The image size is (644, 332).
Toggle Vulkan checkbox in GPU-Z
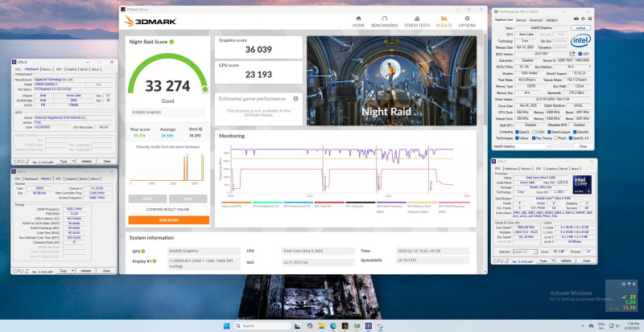517,138
